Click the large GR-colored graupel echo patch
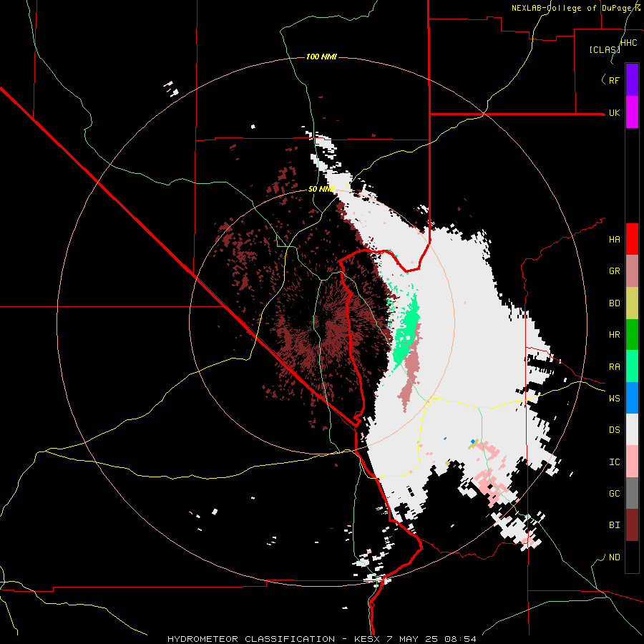The width and height of the screenshot is (644, 644). (x=411, y=366)
